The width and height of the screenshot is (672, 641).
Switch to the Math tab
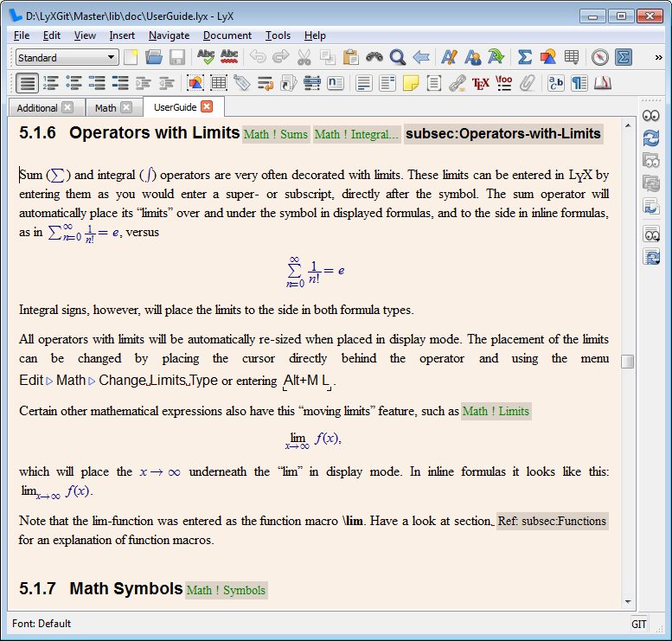[x=106, y=108]
